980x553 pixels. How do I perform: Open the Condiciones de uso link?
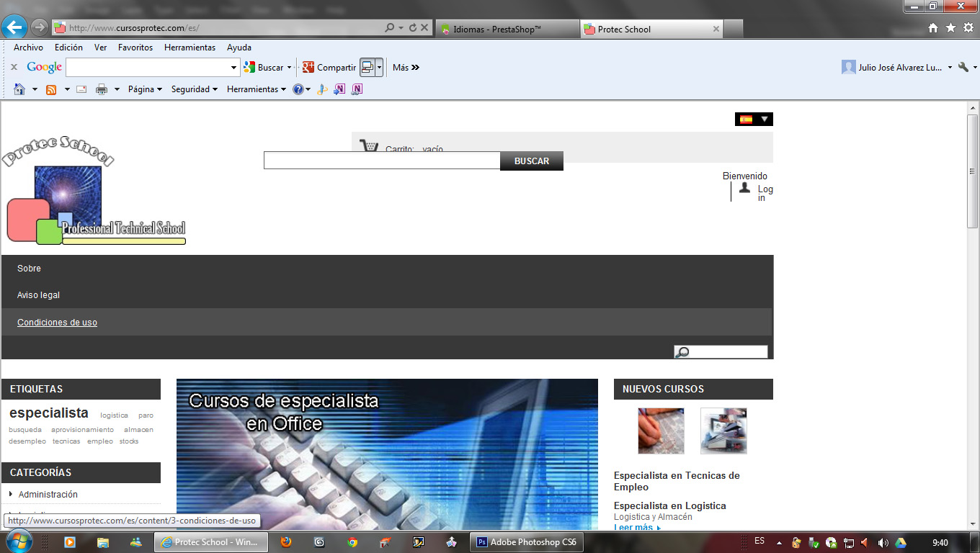point(57,323)
